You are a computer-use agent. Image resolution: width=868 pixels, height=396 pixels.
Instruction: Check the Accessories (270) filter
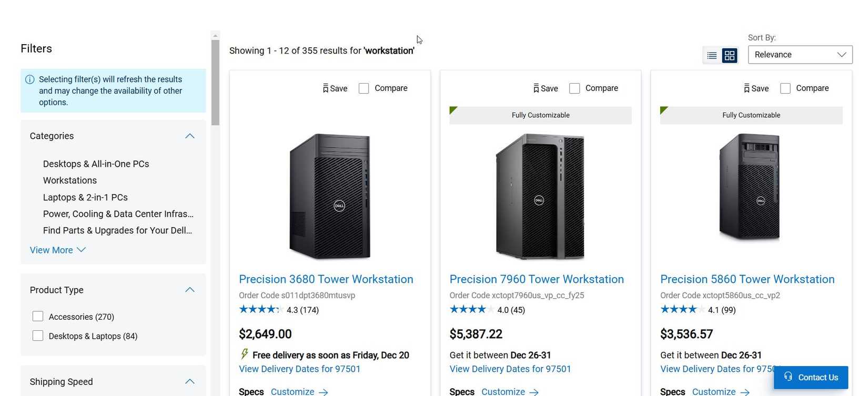click(37, 316)
